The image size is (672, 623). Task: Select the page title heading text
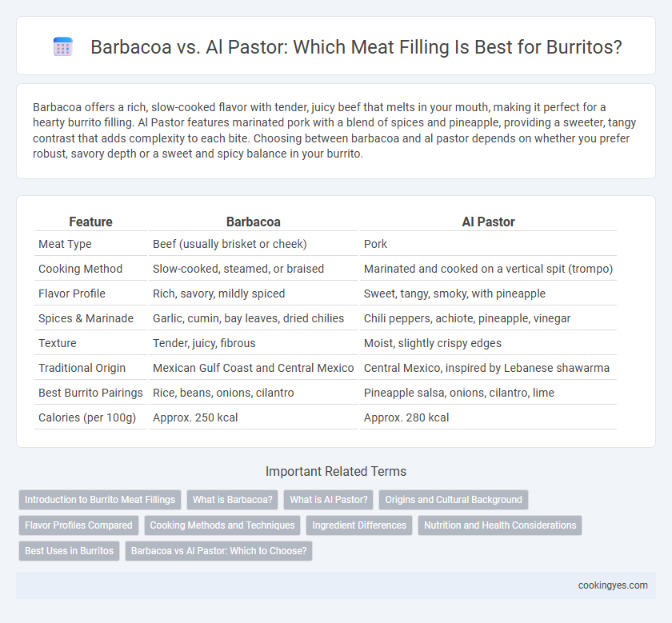356,46
